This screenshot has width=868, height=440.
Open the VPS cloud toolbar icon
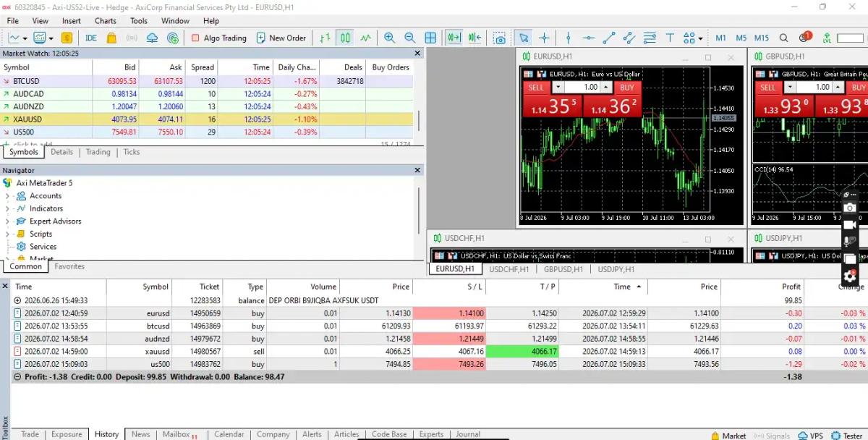click(x=153, y=38)
